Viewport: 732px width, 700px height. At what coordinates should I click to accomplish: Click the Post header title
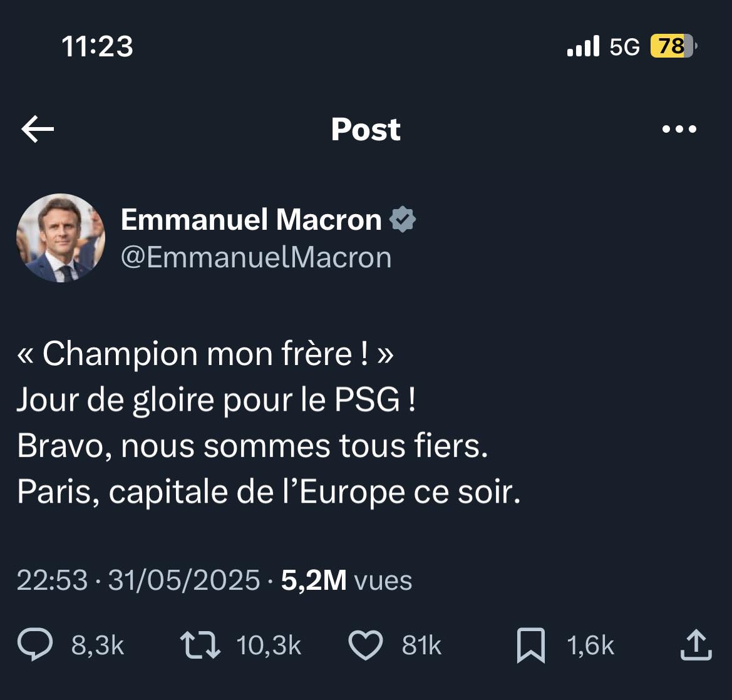tap(366, 129)
